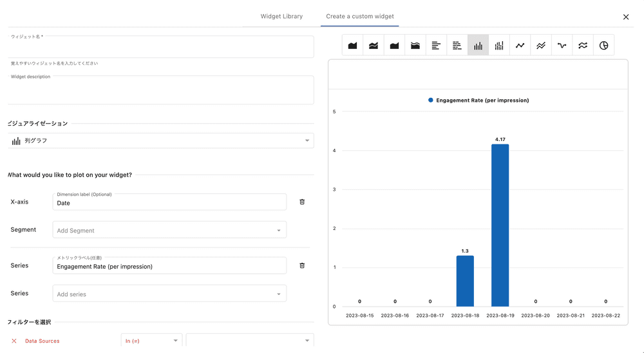Select the highlighted column chart icon
The image size is (644, 353).
pyautogui.click(x=478, y=45)
